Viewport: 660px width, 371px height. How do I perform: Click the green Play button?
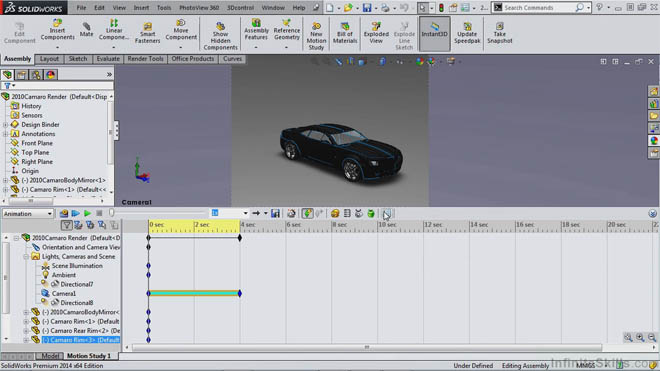click(87, 214)
